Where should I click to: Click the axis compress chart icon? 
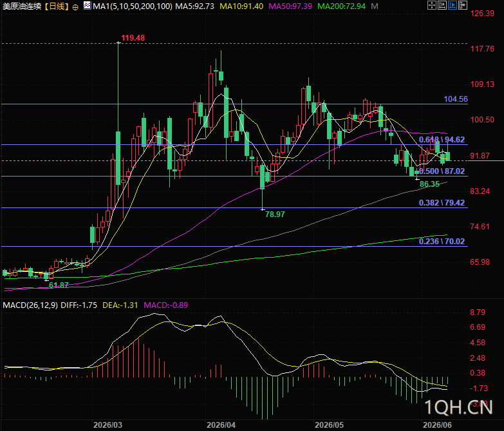coord(442,5)
